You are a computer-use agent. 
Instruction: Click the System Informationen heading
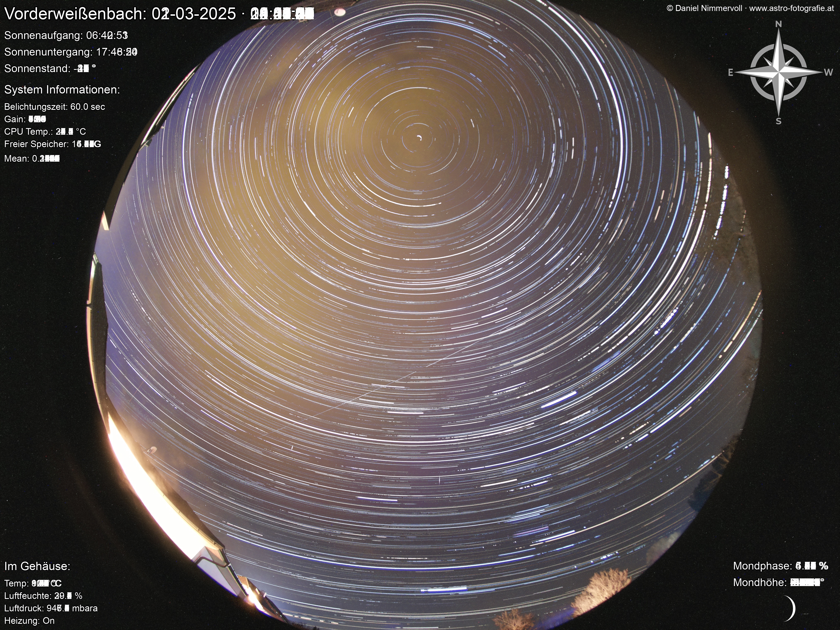62,90
